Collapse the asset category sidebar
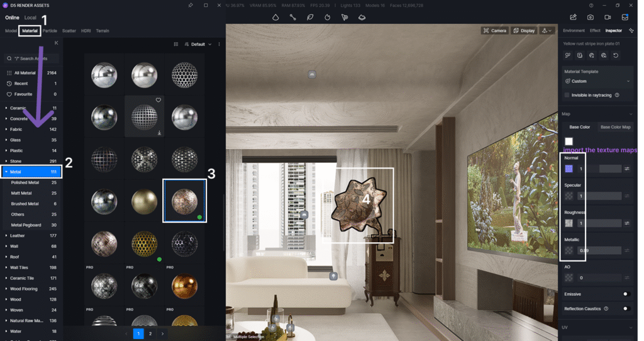 (x=56, y=43)
